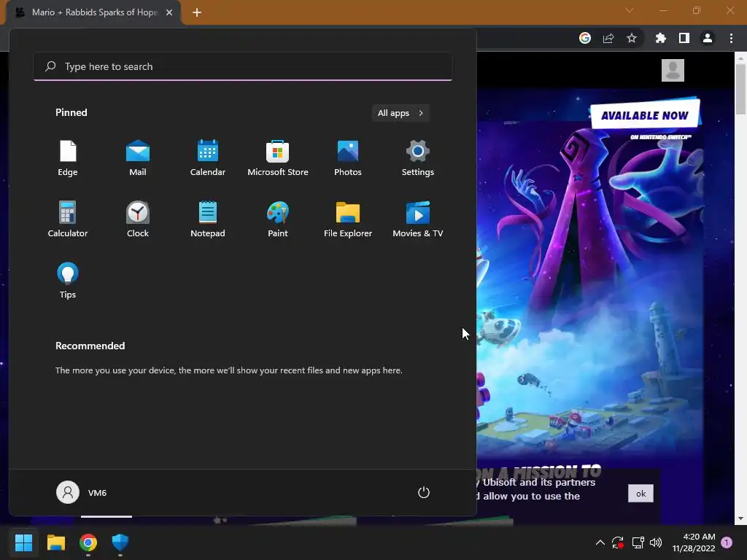Image resolution: width=747 pixels, height=560 pixels.
Task: Click the webpage vertical scrollbar thumb
Action: pos(740,90)
